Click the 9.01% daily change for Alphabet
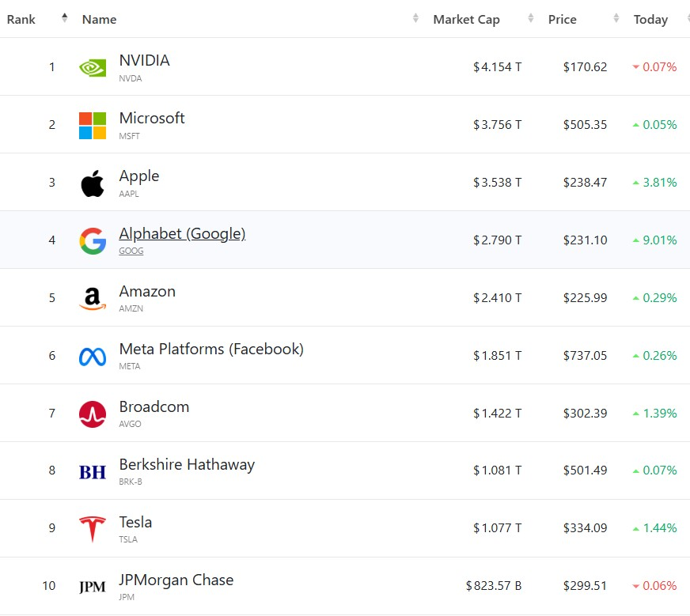 (x=655, y=240)
